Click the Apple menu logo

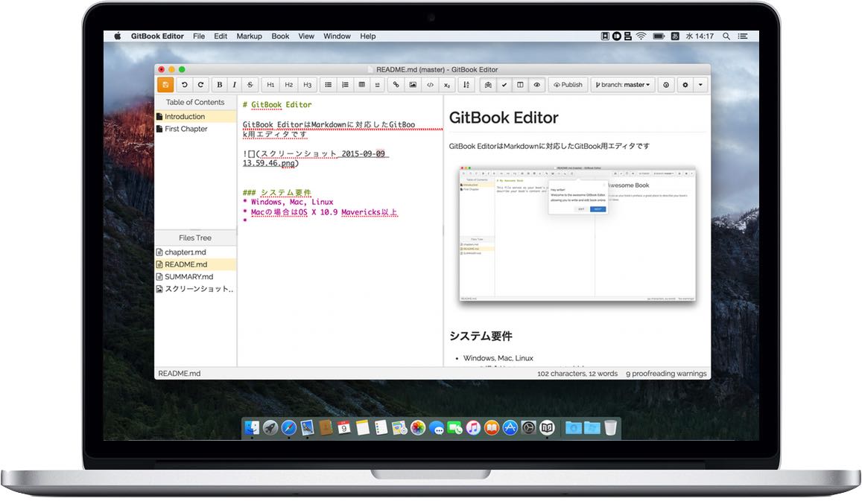click(117, 36)
